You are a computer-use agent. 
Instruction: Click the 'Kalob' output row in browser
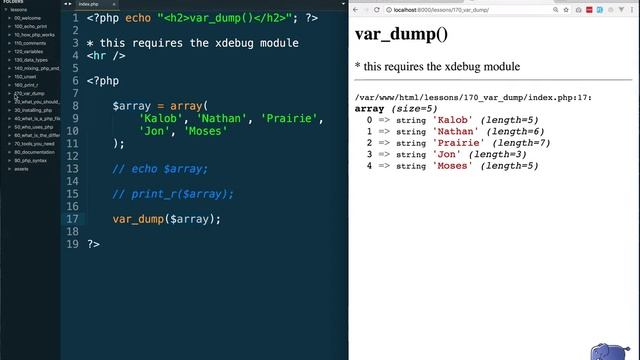[x=452, y=120]
